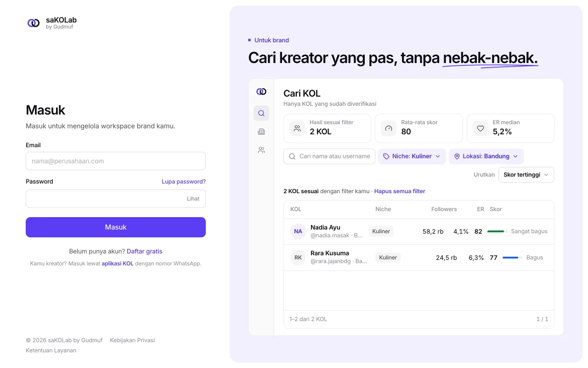Screen dimensions: 588x368
Task: Select the Nadia Ayu name in the table
Action: 325,227
